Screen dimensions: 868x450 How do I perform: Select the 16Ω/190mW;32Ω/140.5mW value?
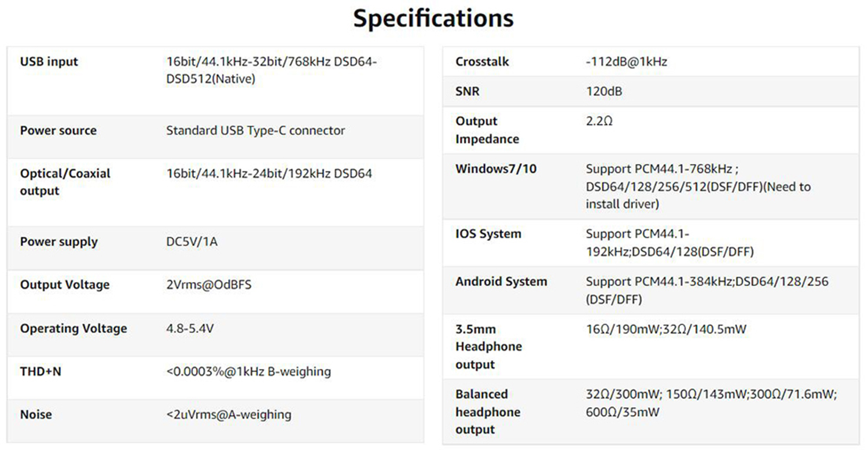[x=666, y=330]
